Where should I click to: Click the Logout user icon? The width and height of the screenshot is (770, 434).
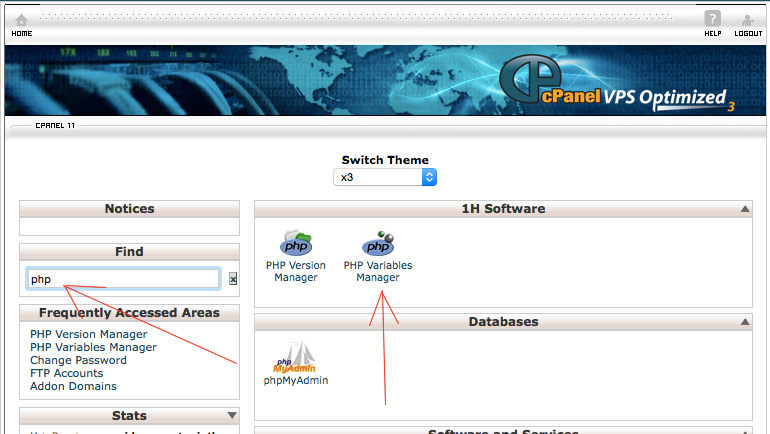click(748, 20)
